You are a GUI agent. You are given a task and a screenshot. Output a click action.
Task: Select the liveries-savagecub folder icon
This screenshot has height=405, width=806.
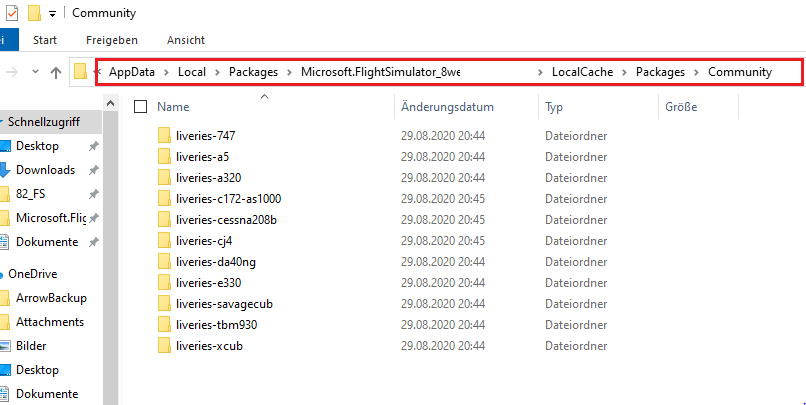click(x=164, y=304)
